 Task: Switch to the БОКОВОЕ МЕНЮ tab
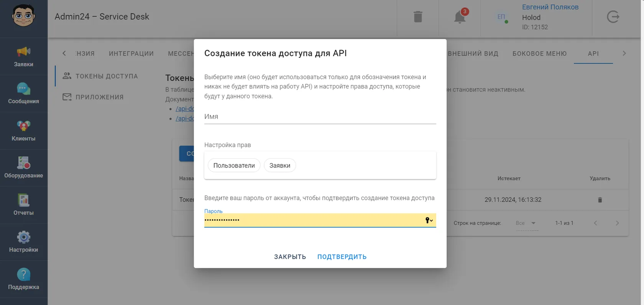click(540, 54)
